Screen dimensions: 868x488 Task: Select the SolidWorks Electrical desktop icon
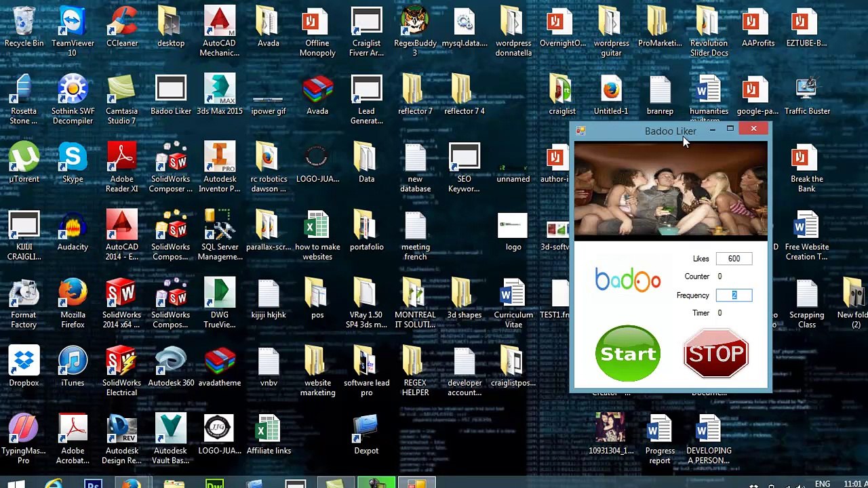121,371
